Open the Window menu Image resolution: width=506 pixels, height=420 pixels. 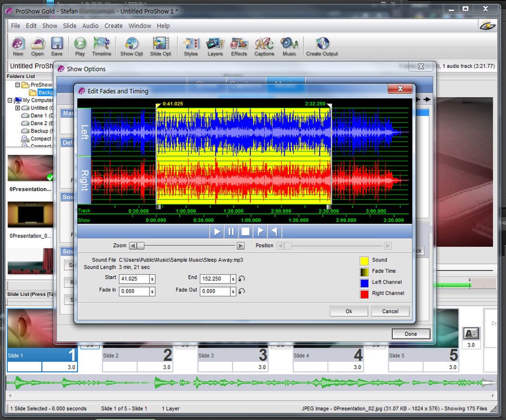click(x=140, y=26)
